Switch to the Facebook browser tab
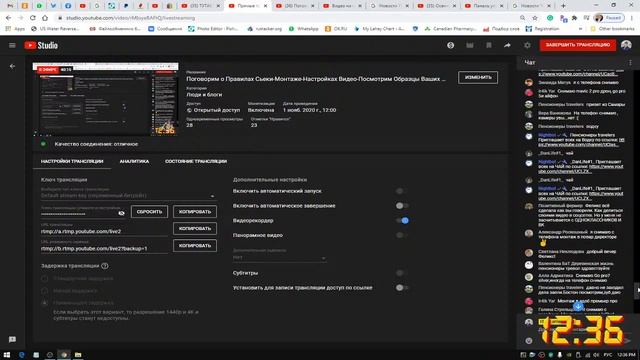The width and height of the screenshot is (640, 360). click(x=68, y=6)
